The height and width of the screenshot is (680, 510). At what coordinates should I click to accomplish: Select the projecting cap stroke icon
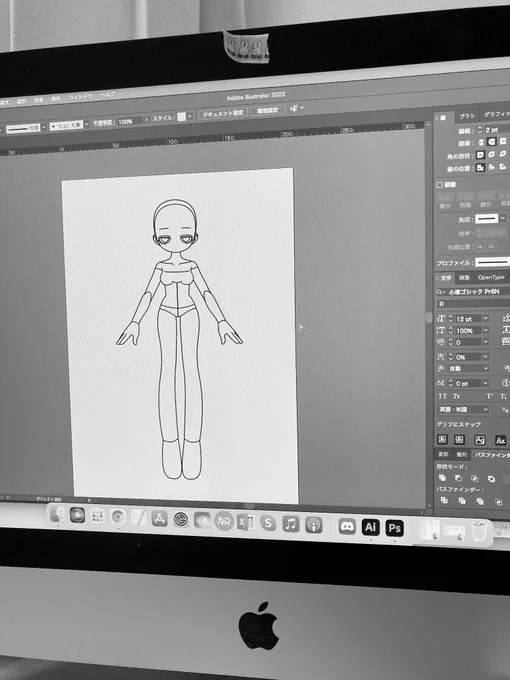[x=503, y=141]
